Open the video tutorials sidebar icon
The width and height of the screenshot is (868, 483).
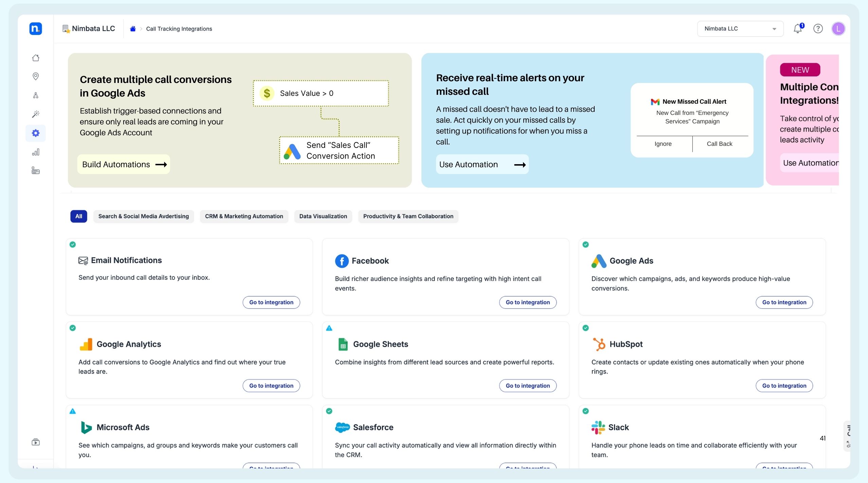36,442
